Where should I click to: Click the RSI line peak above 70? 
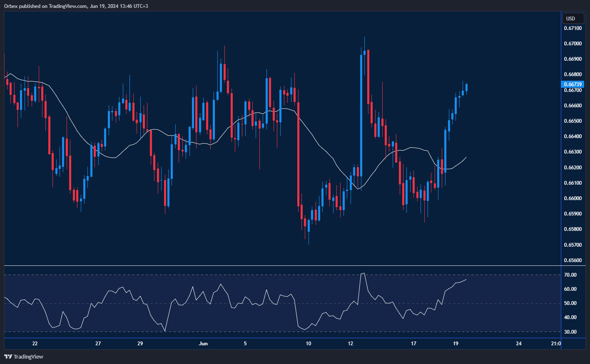(363, 273)
